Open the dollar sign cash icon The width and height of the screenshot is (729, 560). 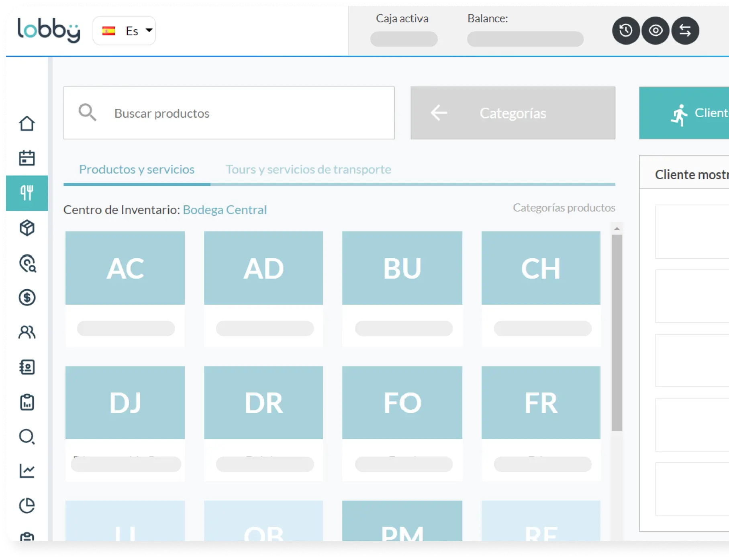[27, 298]
